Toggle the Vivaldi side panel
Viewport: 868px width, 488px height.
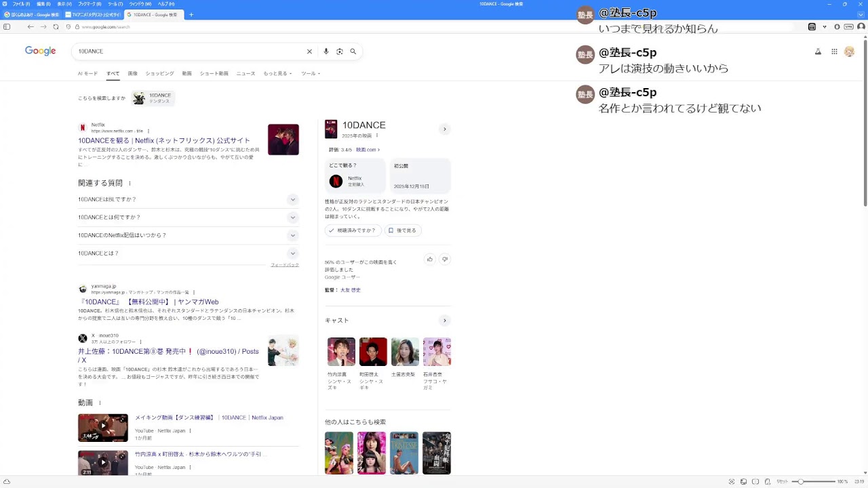tap(7, 26)
